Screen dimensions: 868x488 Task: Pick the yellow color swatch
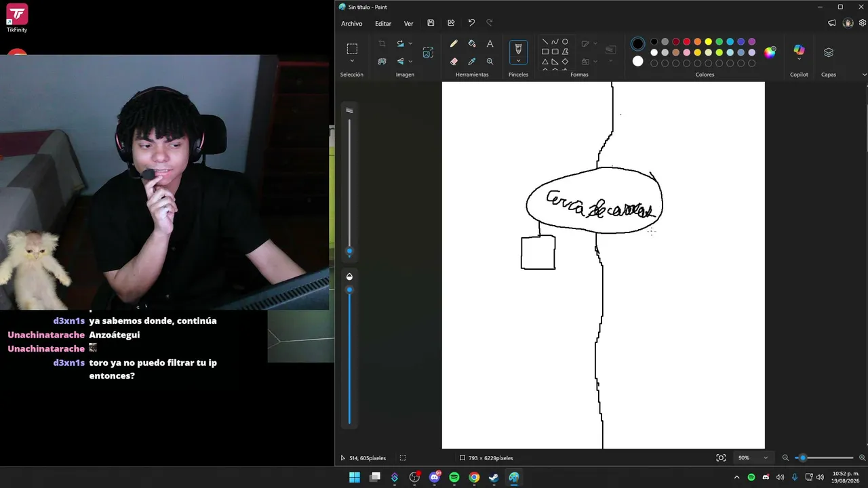(x=709, y=42)
